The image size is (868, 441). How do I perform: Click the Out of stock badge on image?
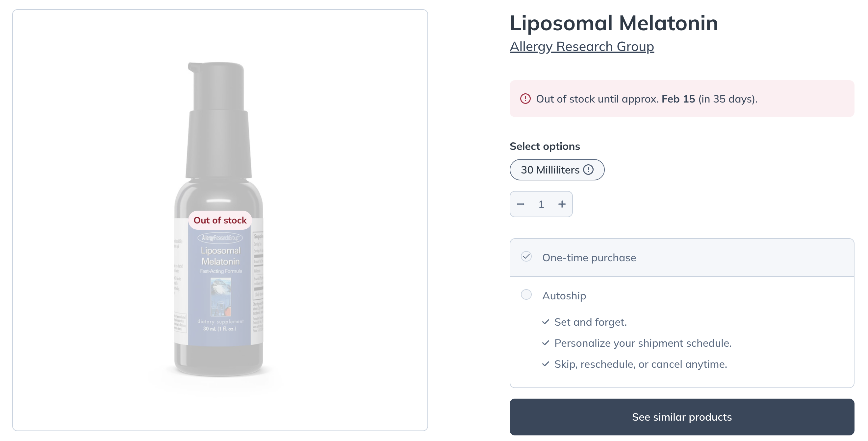pos(220,220)
